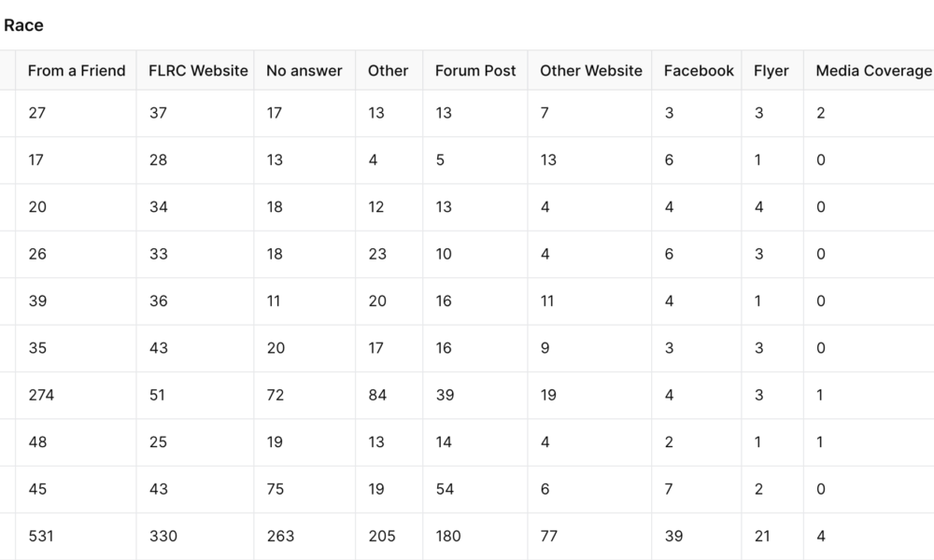Select the No answer column header
The image size is (934, 560).
[304, 71]
